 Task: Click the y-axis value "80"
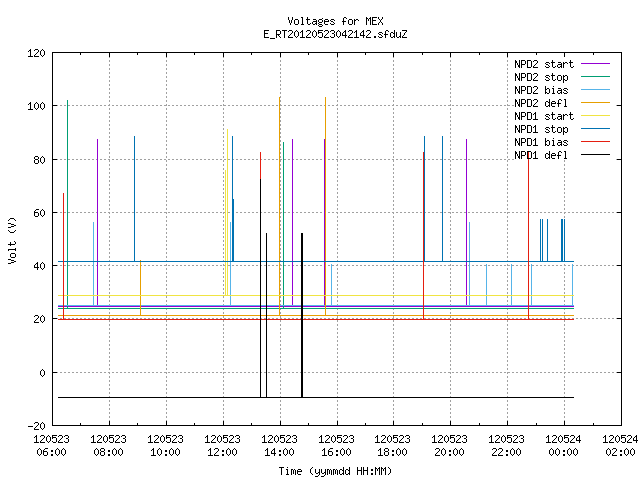[39, 160]
